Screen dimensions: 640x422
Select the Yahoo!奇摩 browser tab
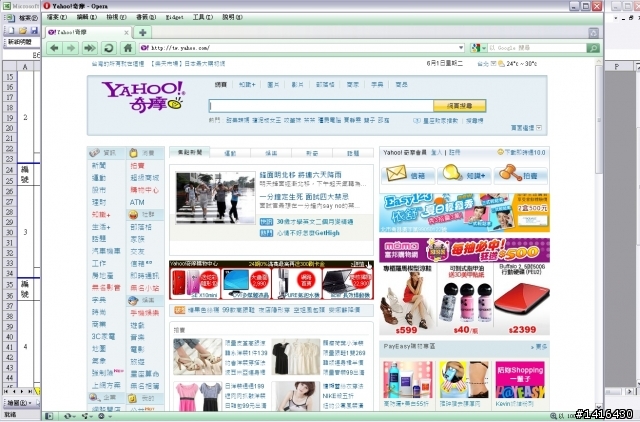88,32
